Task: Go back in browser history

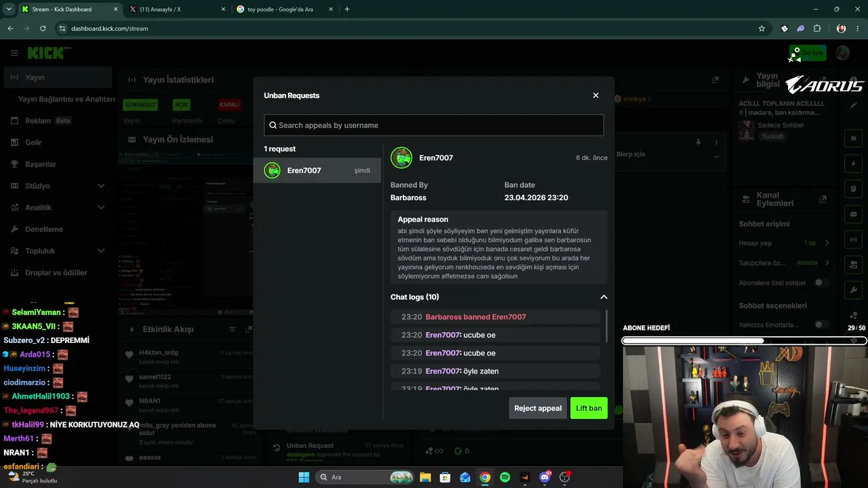Action: click(x=10, y=28)
